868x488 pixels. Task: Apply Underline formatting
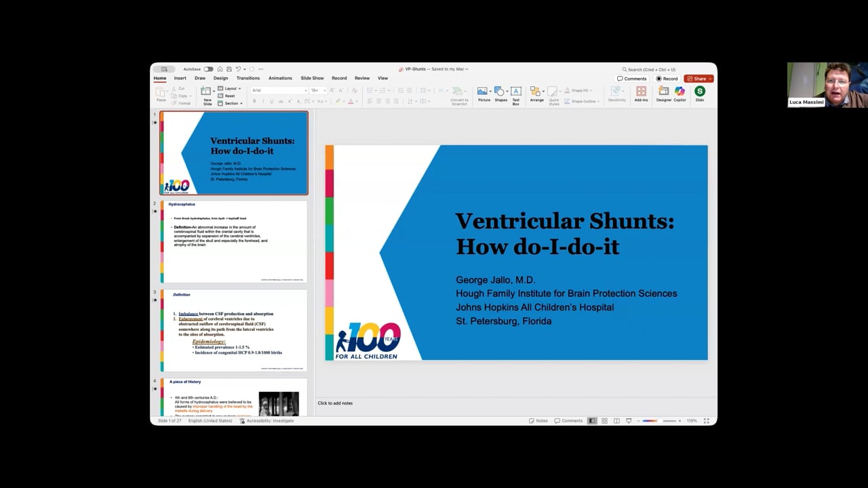click(x=271, y=101)
